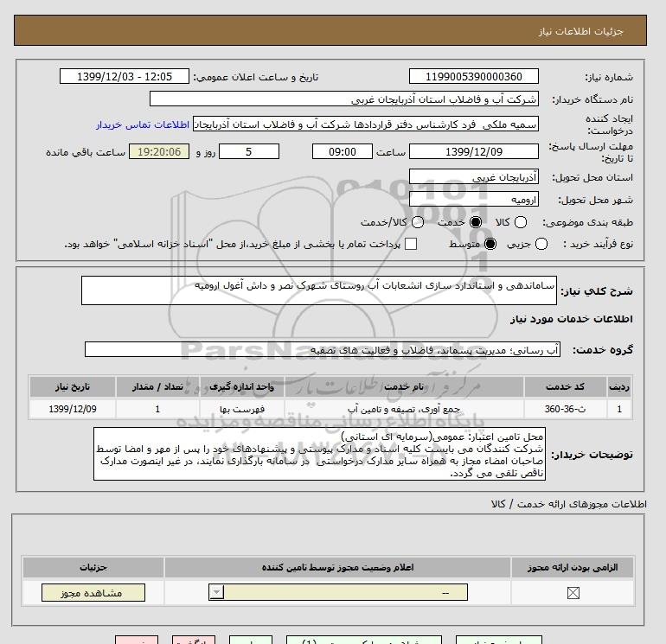Click the اعلام وضعیت مجوز توسط تامین کننده header
Viewport: 666px width, 644px height.
click(337, 568)
